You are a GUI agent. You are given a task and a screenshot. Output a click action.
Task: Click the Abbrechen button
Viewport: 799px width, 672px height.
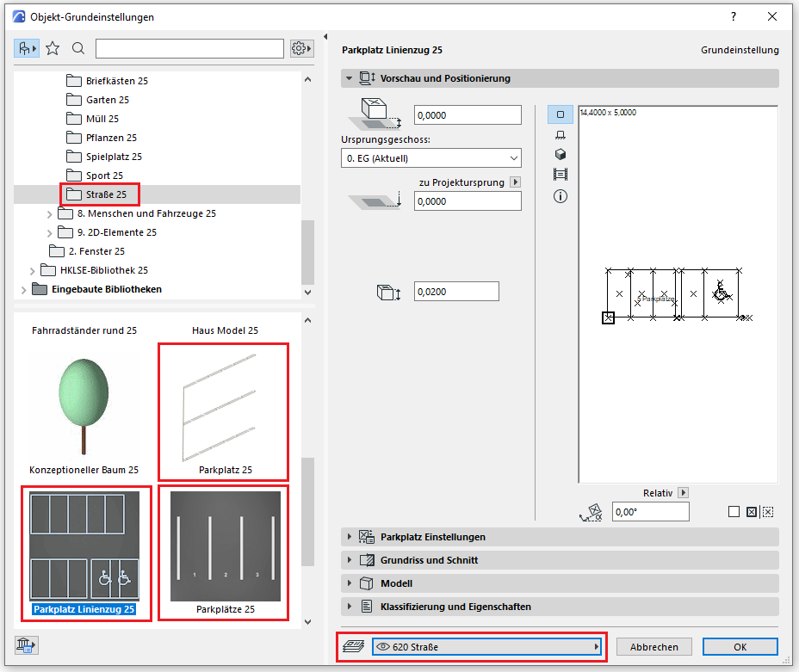653,647
